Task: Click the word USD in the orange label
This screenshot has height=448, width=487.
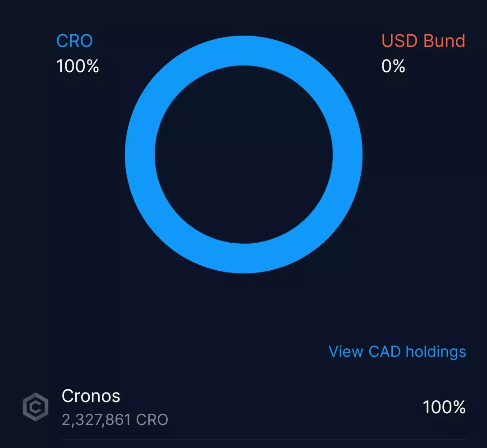Action: 400,41
